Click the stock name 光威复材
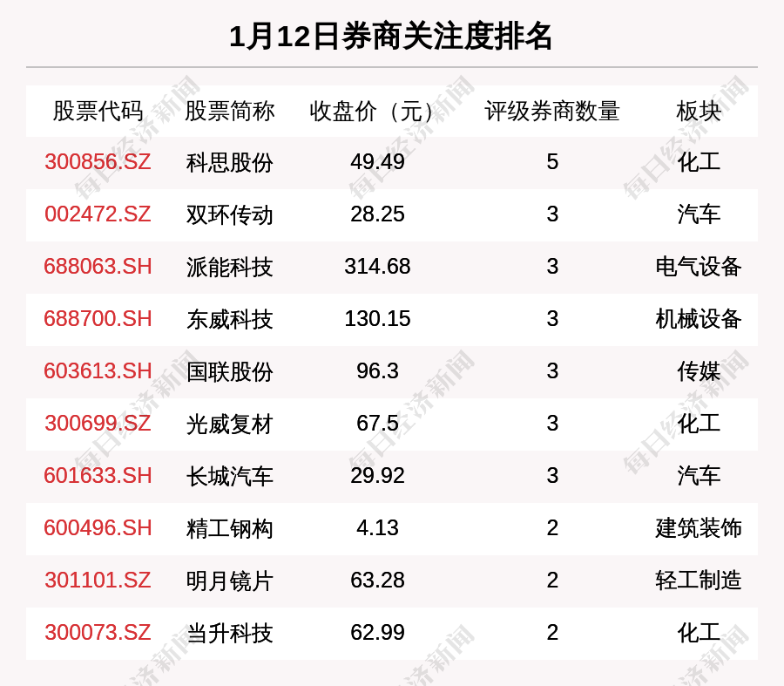784x686 pixels. coord(229,425)
